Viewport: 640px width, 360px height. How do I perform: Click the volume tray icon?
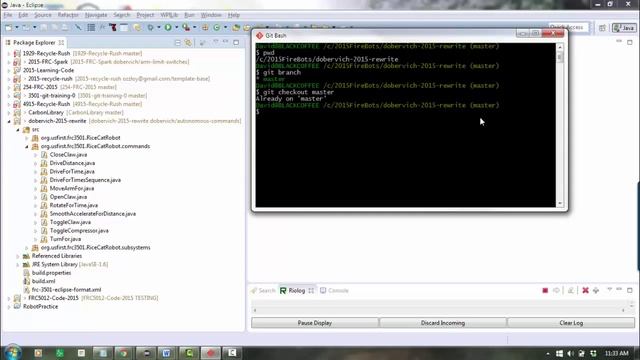click(x=571, y=353)
